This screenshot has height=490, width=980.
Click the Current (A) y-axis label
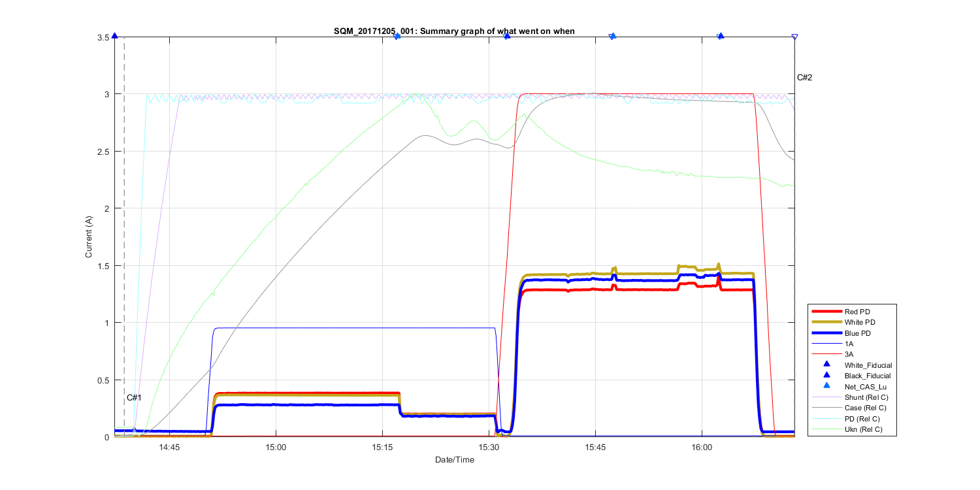pyautogui.click(x=88, y=237)
